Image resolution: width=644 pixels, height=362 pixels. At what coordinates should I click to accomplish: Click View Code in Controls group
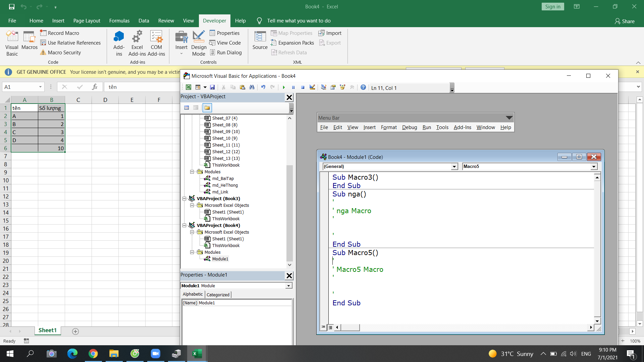[225, 43]
